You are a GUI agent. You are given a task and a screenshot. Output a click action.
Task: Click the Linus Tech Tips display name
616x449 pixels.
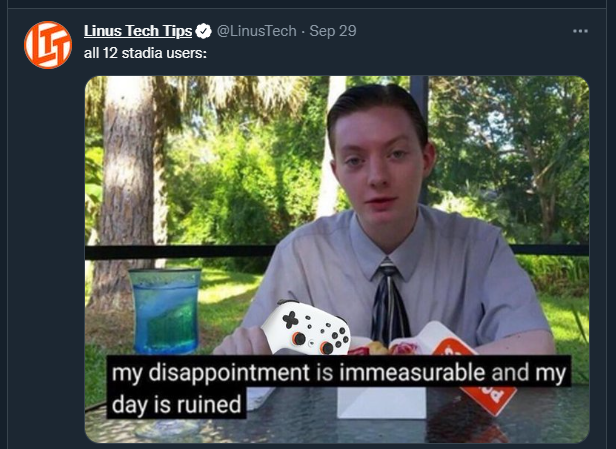(x=138, y=31)
